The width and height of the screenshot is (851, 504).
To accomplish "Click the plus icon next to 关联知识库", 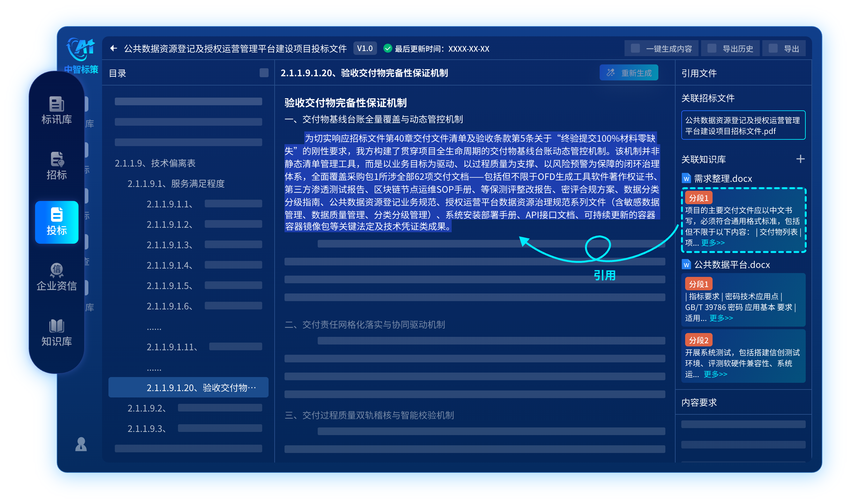I will click(x=800, y=159).
